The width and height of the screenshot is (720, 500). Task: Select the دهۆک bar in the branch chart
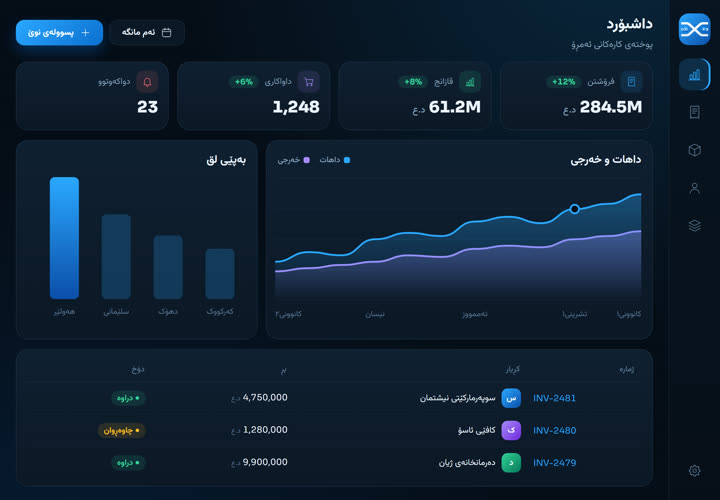(x=168, y=267)
